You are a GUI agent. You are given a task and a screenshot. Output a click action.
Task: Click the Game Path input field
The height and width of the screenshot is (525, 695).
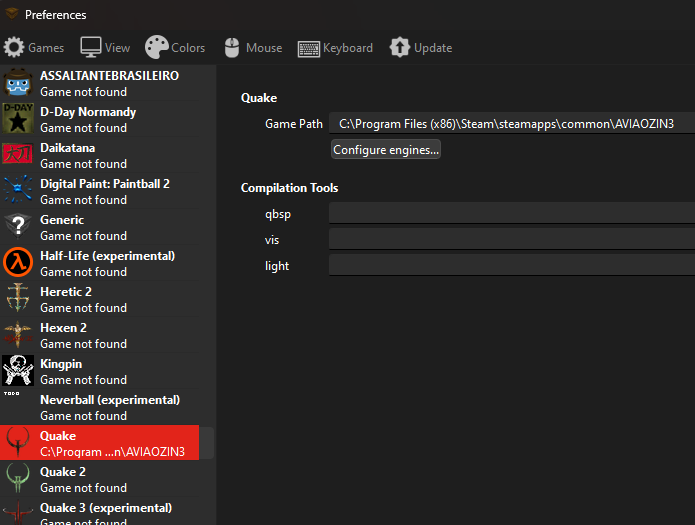(512, 124)
